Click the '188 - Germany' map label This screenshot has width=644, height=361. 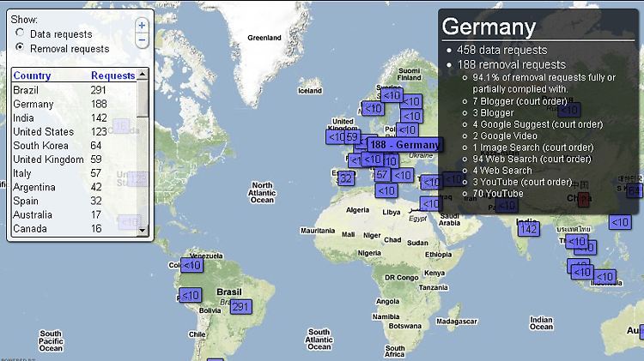pos(404,145)
